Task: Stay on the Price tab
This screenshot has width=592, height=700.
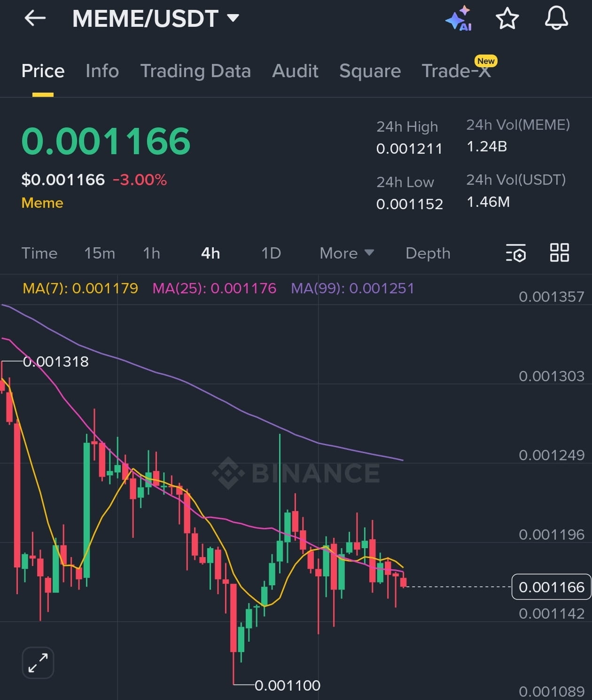Action: click(43, 71)
